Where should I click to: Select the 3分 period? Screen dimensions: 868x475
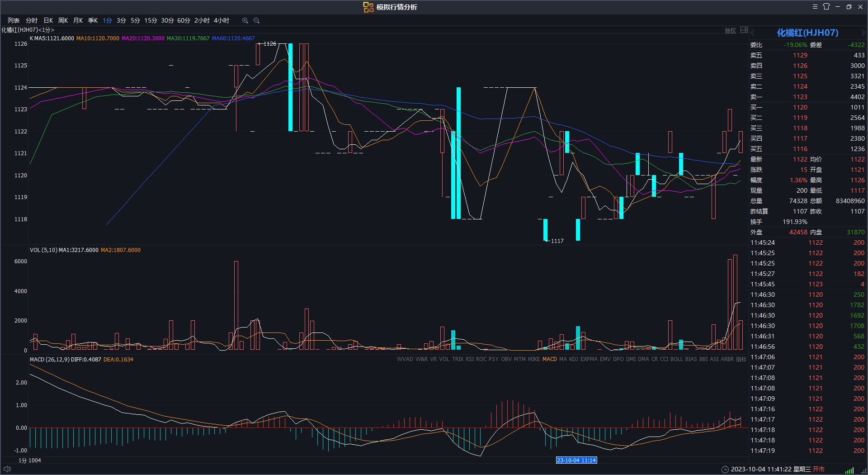click(121, 20)
